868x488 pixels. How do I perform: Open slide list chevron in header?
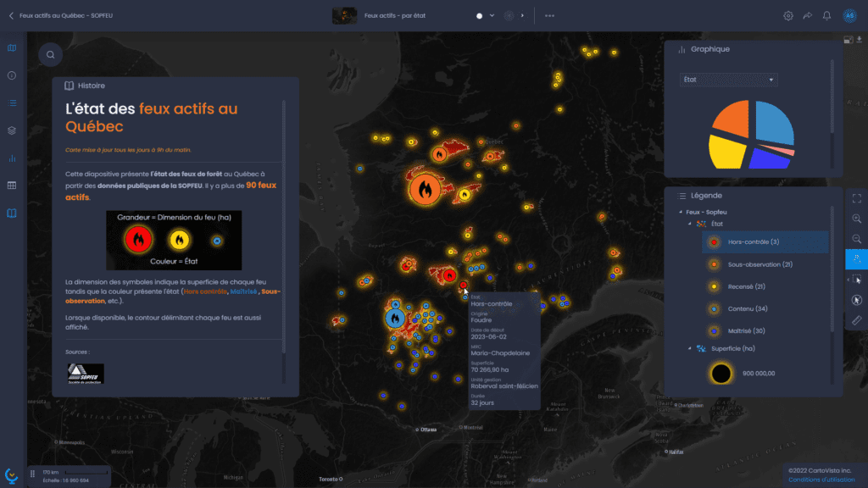[x=492, y=15]
